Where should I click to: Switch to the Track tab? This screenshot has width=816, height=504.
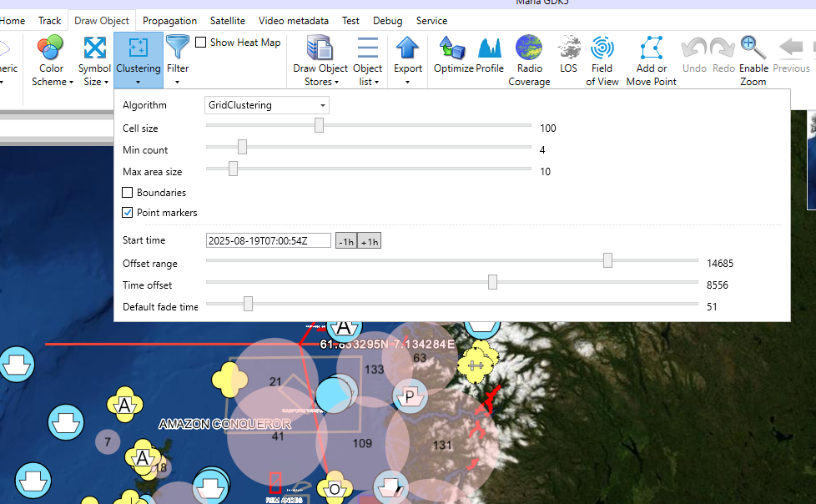tap(49, 21)
